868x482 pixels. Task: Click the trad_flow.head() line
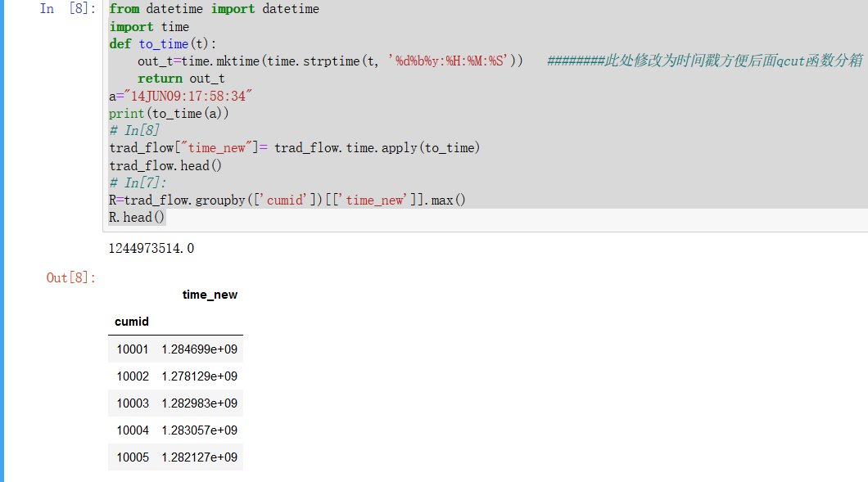165,165
